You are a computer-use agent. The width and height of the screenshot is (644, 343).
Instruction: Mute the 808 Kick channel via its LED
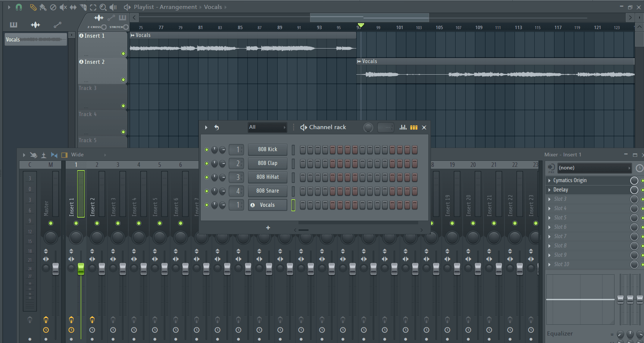(x=206, y=149)
